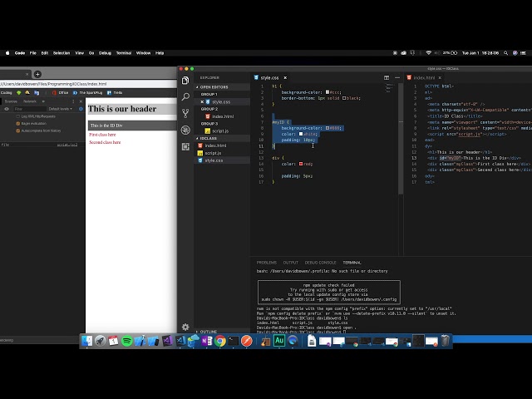
Task: Open the Source Control view
Action: pos(185,113)
